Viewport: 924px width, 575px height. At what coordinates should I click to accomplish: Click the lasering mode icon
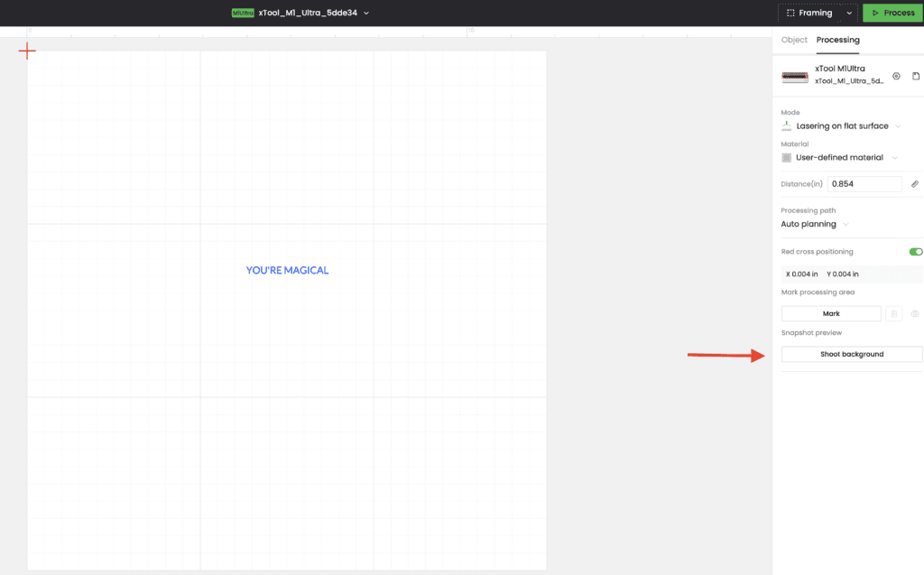[x=786, y=126]
